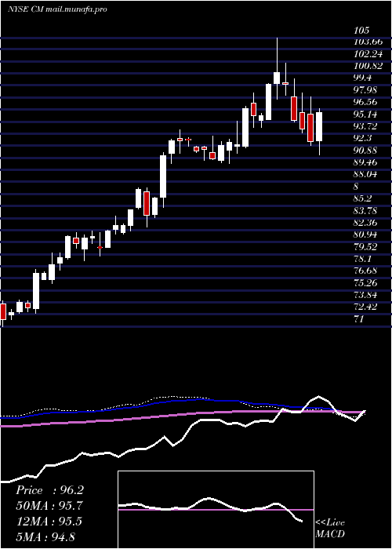Image resolution: width=392 pixels, height=549 pixels.
Task: Click the 93.72 price axis label
Action: coord(366,126)
